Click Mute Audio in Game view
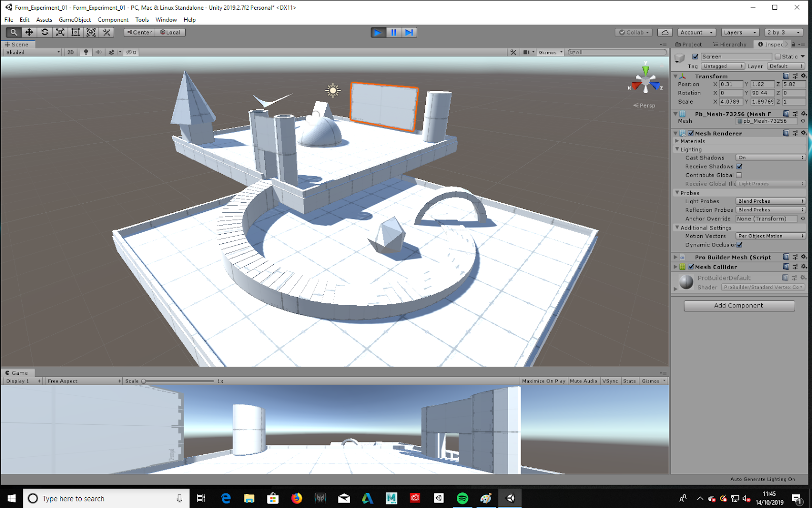The width and height of the screenshot is (812, 508). pos(584,381)
